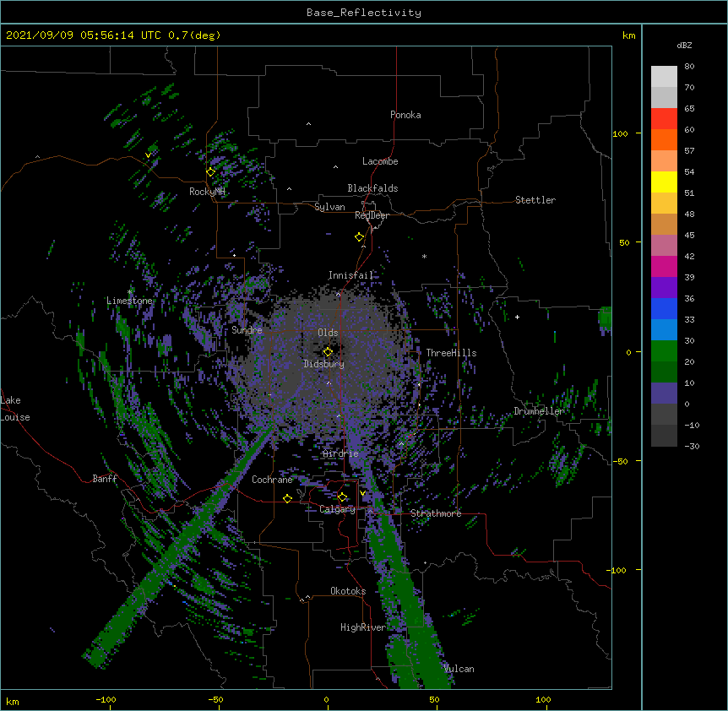The width and height of the screenshot is (728, 711).
Task: Click the Lacombe city label
Action: coord(380,161)
